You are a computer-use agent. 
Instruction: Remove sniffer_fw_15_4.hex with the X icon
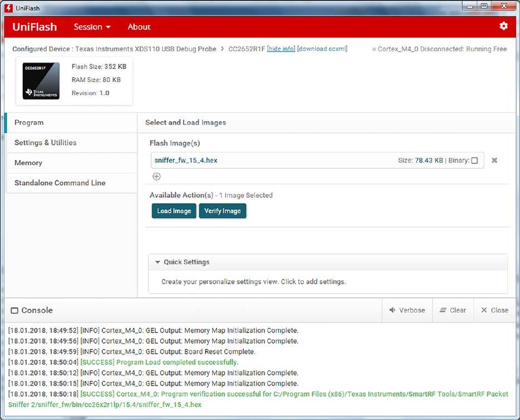point(494,160)
